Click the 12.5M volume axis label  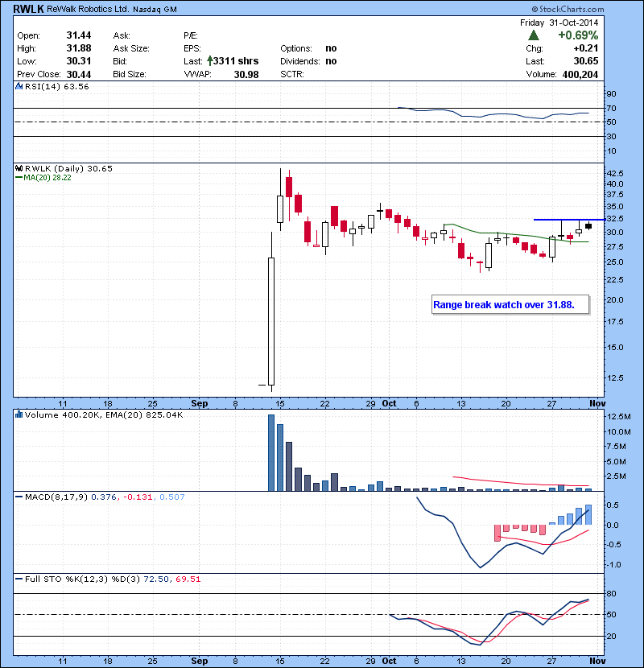(619, 416)
